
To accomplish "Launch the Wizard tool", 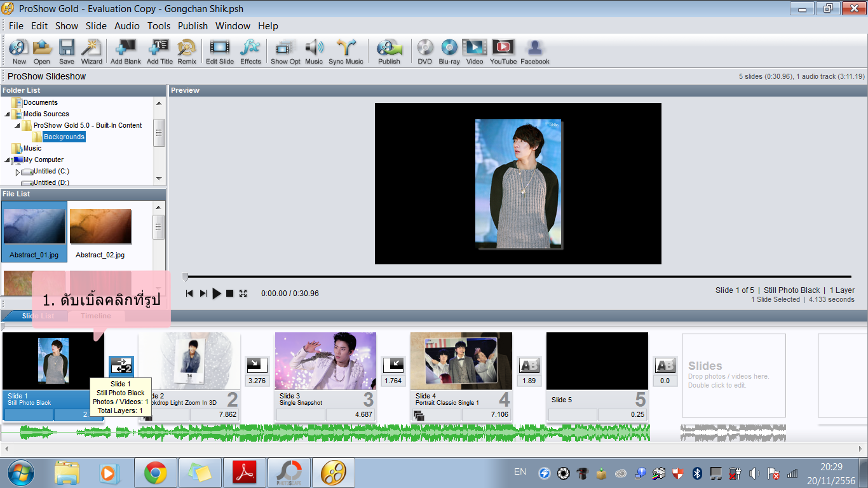I will click(92, 51).
